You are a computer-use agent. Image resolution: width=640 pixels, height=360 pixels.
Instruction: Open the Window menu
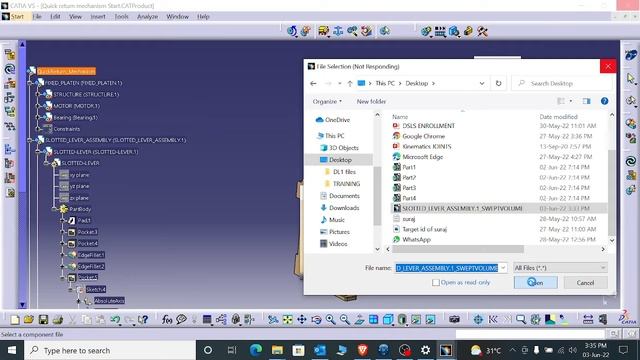(178, 16)
